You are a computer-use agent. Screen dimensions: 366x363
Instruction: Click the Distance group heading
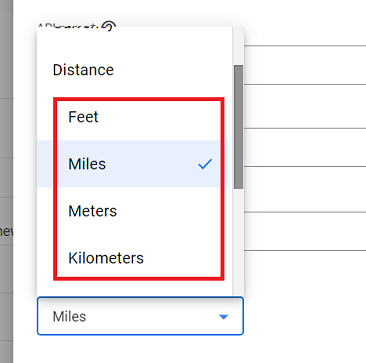click(83, 70)
